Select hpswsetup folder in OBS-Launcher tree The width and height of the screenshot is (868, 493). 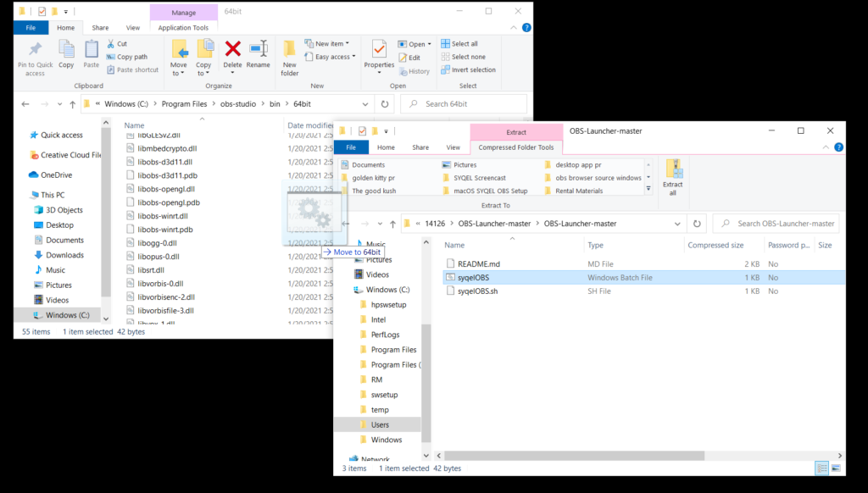(x=382, y=305)
